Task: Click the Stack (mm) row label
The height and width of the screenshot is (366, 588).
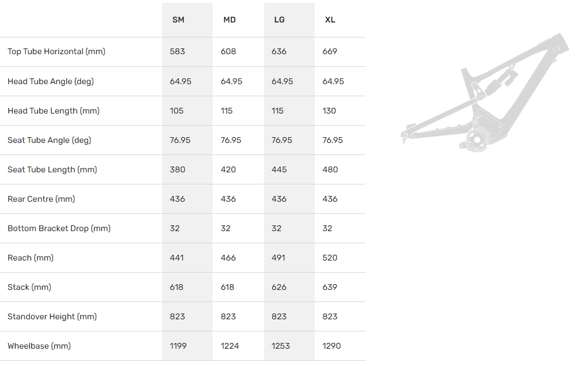Action: tap(29, 287)
